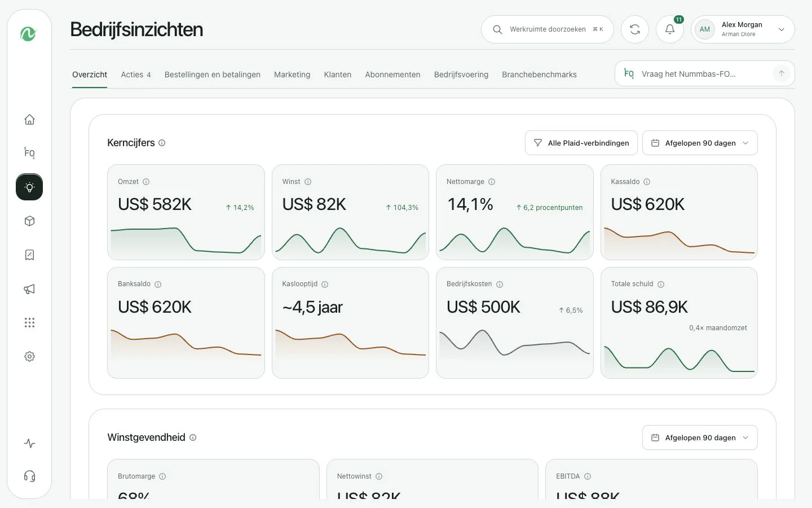The height and width of the screenshot is (508, 812).
Task: Open the activity pulse sidebar icon
Action: 29,443
